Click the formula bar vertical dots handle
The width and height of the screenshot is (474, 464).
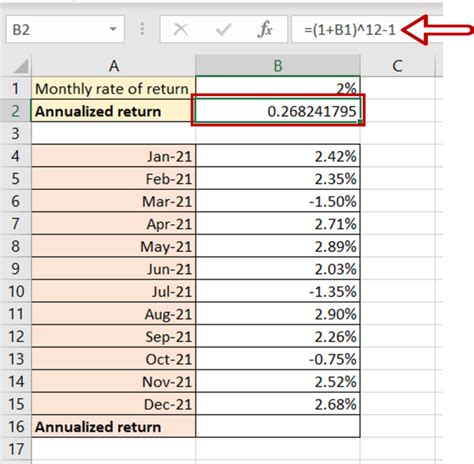point(142,29)
